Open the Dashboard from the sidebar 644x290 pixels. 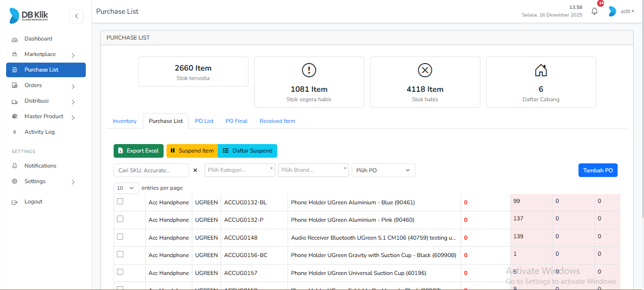tap(38, 39)
